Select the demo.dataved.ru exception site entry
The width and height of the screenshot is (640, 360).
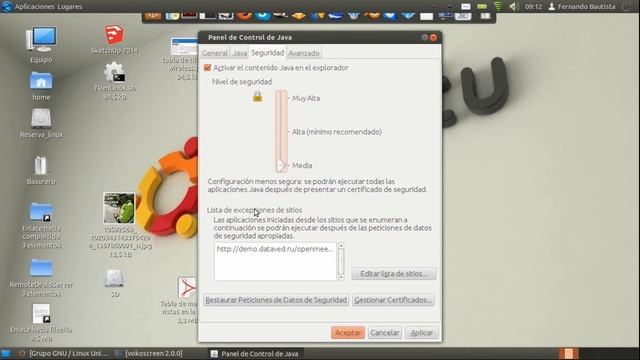pyautogui.click(x=275, y=249)
